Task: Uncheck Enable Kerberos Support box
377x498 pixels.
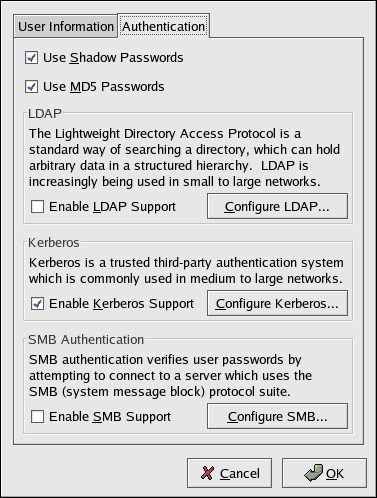Action: pos(37,303)
